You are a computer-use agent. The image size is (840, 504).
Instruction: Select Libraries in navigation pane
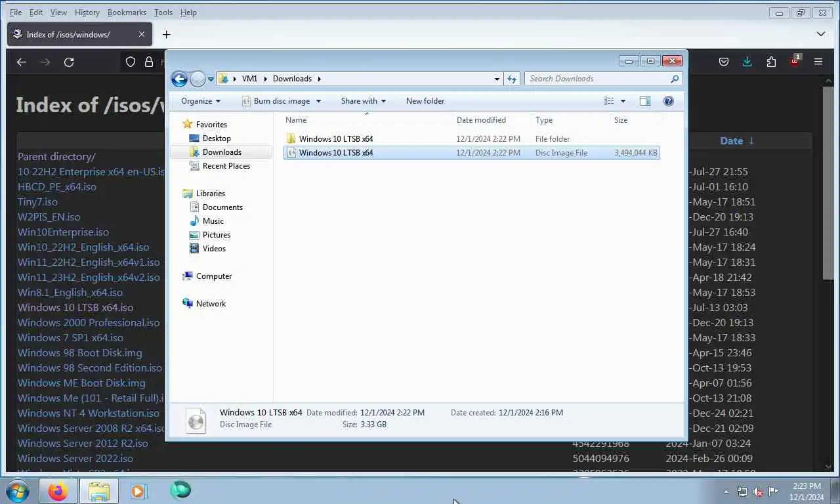[210, 194]
